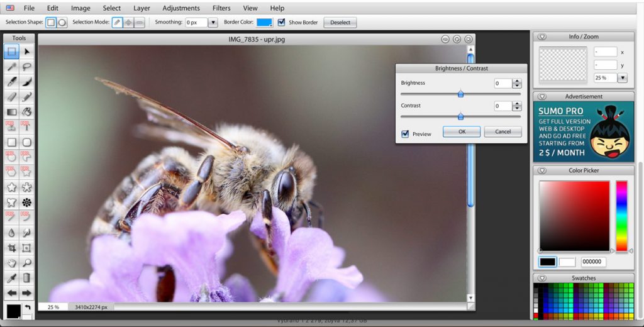This screenshot has width=644, height=327.
Task: Open the Smoothing dropdown
Action: (x=213, y=23)
